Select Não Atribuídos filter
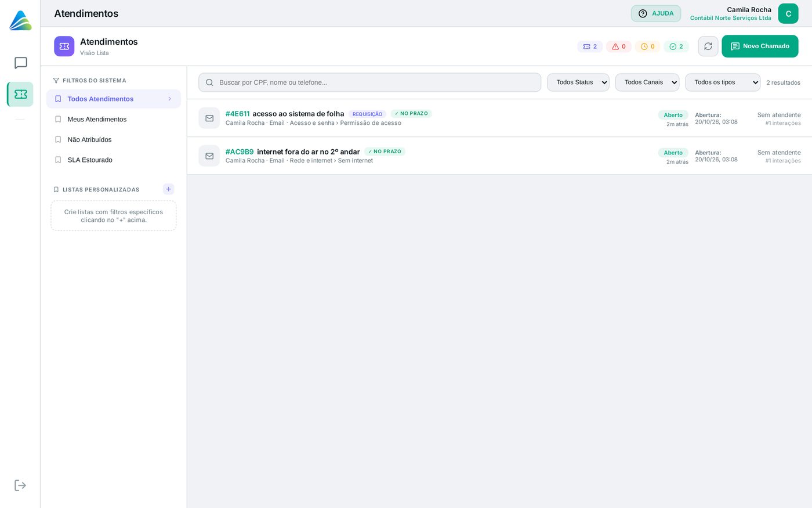This screenshot has height=508, width=812. coord(114,139)
